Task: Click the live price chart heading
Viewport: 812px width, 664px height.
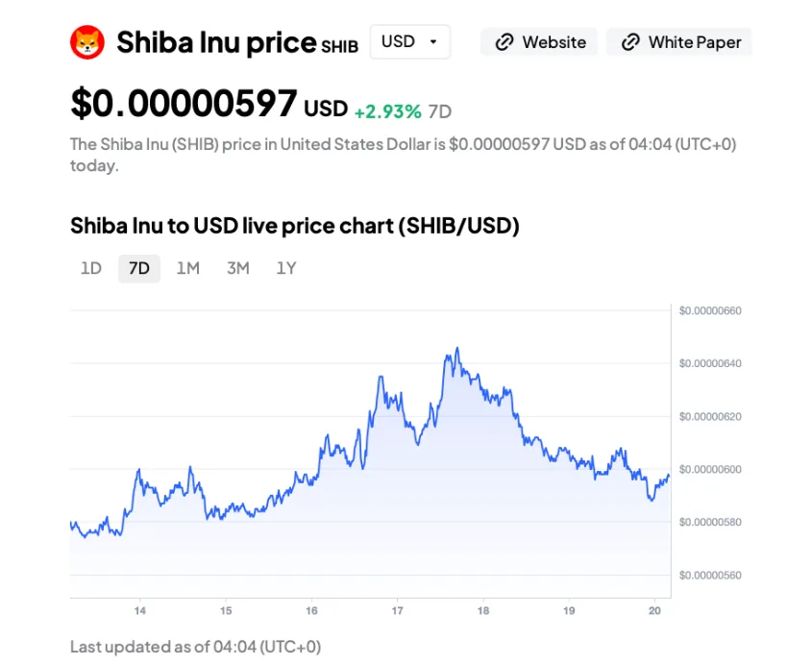Action: [294, 226]
